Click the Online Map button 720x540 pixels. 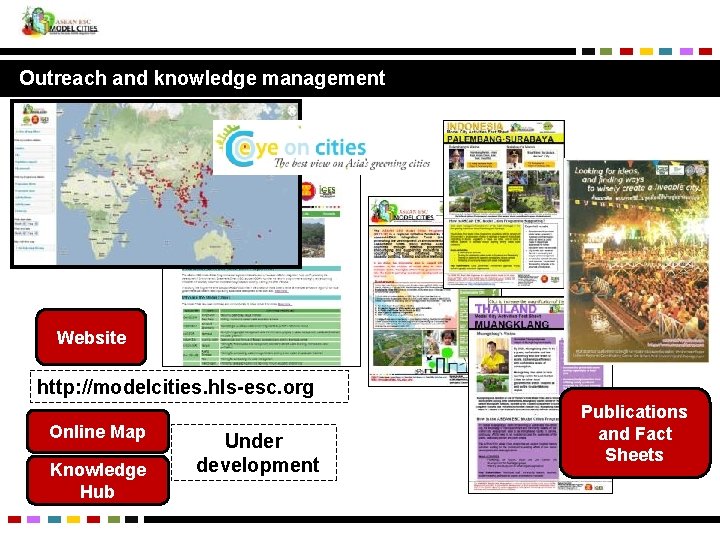[x=98, y=431]
